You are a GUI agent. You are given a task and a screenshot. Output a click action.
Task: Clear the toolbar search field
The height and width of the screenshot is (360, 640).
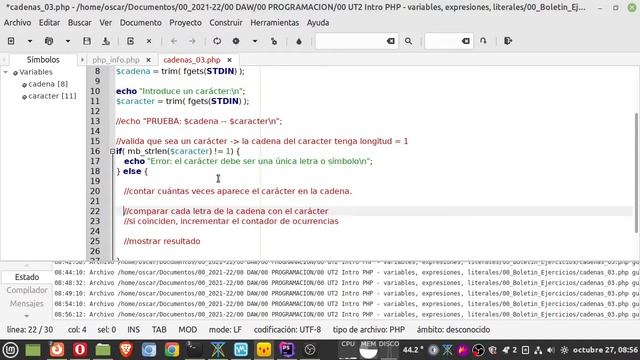pos(391,41)
